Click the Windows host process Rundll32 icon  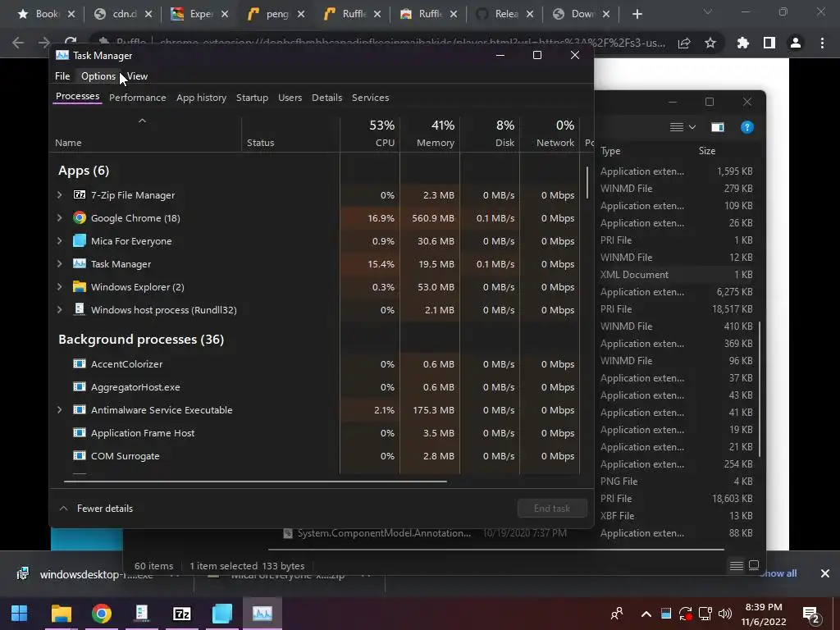pyautogui.click(x=80, y=309)
